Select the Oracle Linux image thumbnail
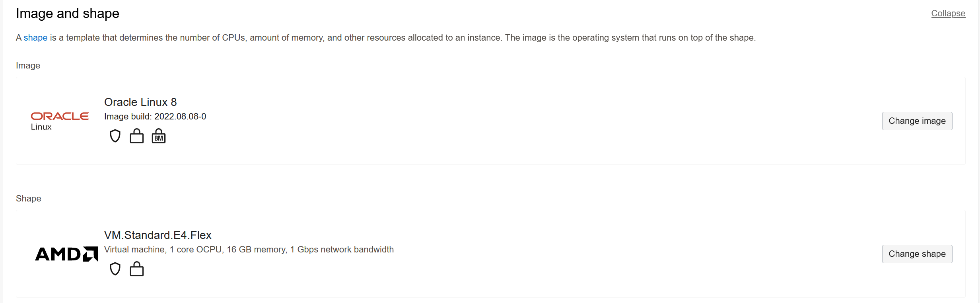Image resolution: width=980 pixels, height=303 pixels. 60,119
